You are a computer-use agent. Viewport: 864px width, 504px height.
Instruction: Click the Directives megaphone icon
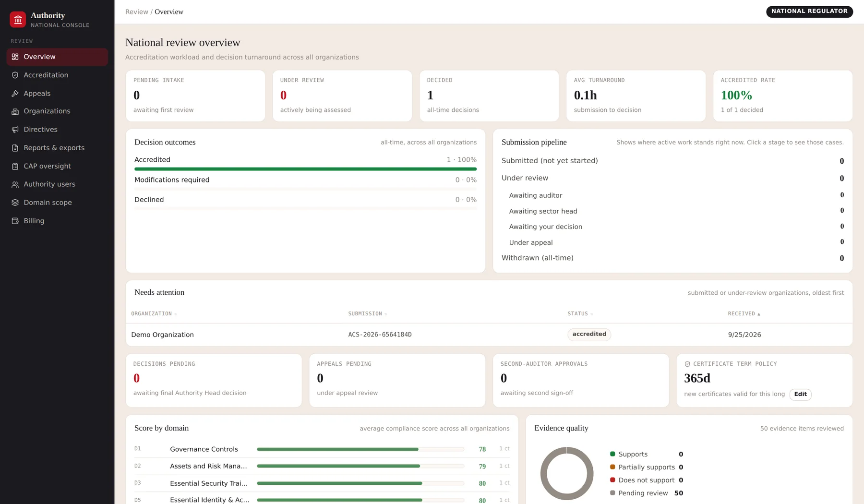[x=15, y=130]
